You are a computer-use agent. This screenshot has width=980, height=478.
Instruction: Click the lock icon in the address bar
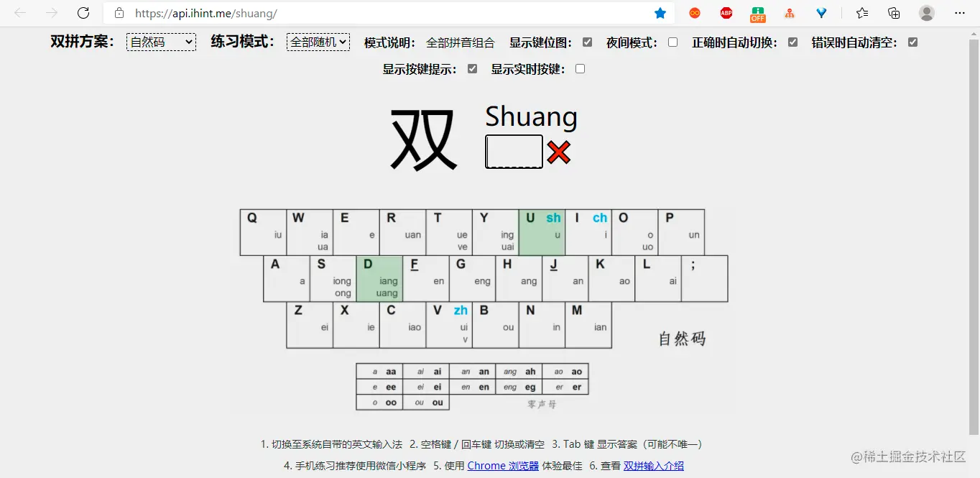click(119, 13)
